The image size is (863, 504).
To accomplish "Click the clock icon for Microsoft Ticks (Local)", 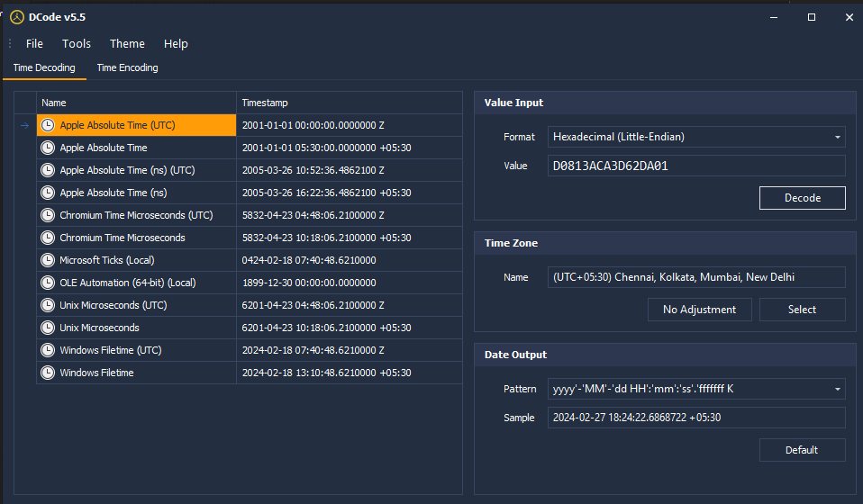I will [48, 260].
